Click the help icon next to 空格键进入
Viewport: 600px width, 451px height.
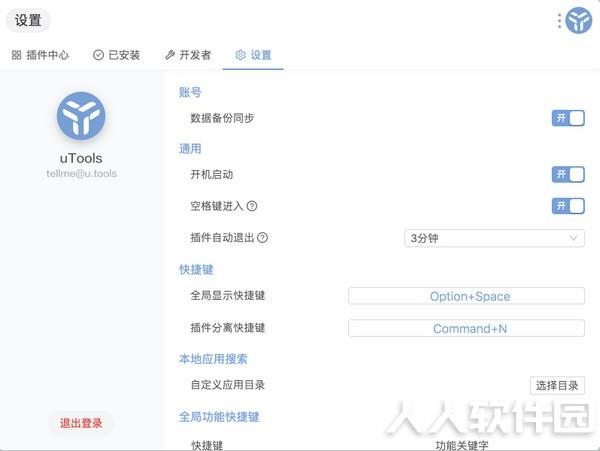point(252,206)
